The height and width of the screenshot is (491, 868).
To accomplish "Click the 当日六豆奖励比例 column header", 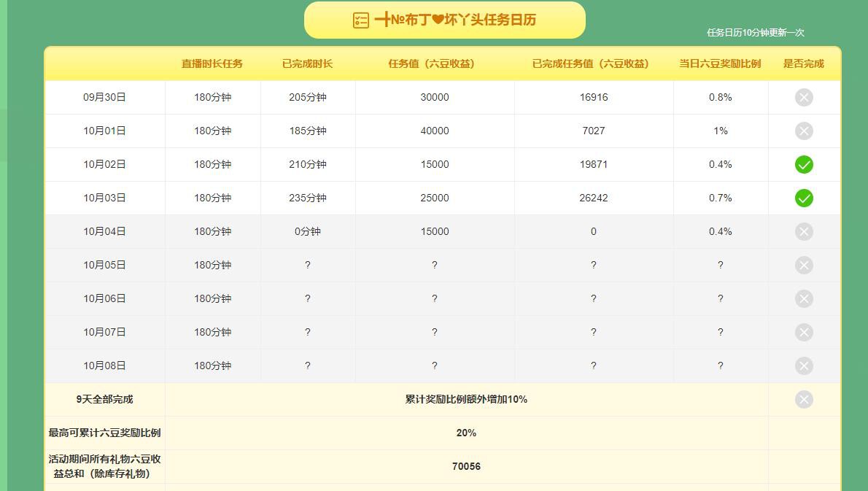I will point(720,63).
